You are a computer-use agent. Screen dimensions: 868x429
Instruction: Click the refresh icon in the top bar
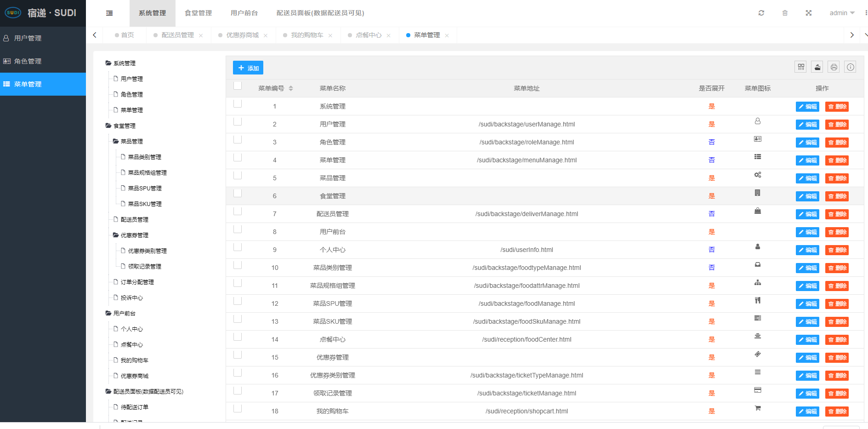click(x=761, y=13)
